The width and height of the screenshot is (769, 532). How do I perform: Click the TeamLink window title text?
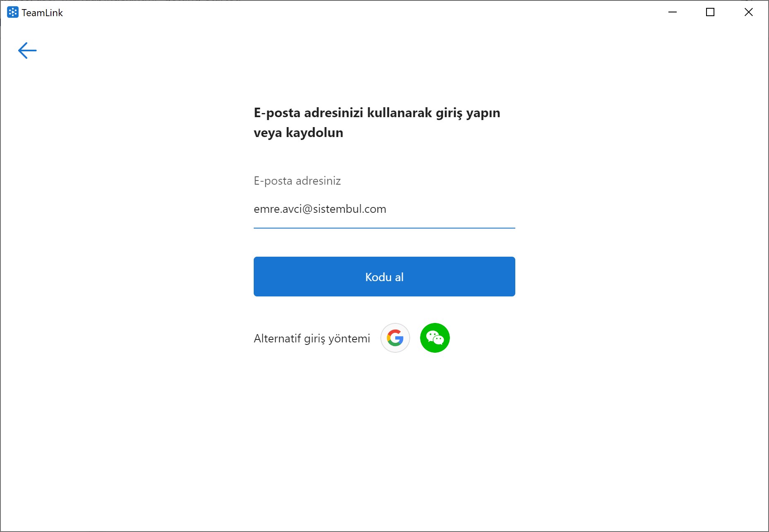tap(42, 13)
